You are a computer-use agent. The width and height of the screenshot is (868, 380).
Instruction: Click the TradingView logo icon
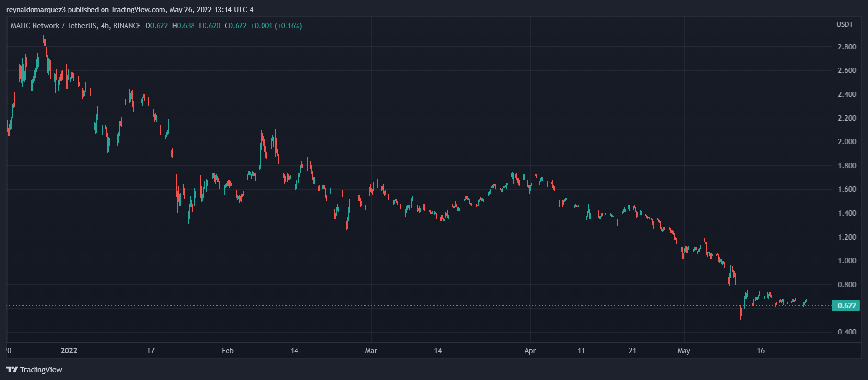click(x=11, y=369)
